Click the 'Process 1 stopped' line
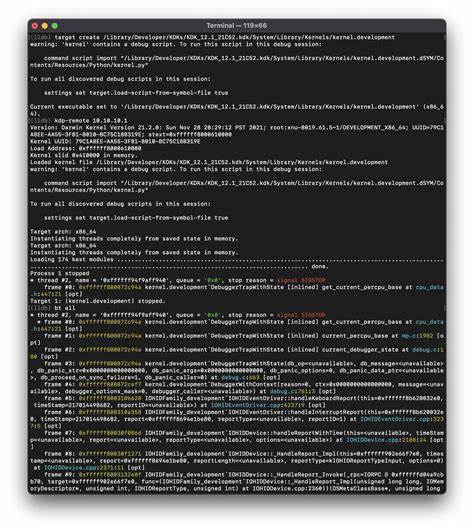This screenshot has height=531, width=474. [x=60, y=273]
